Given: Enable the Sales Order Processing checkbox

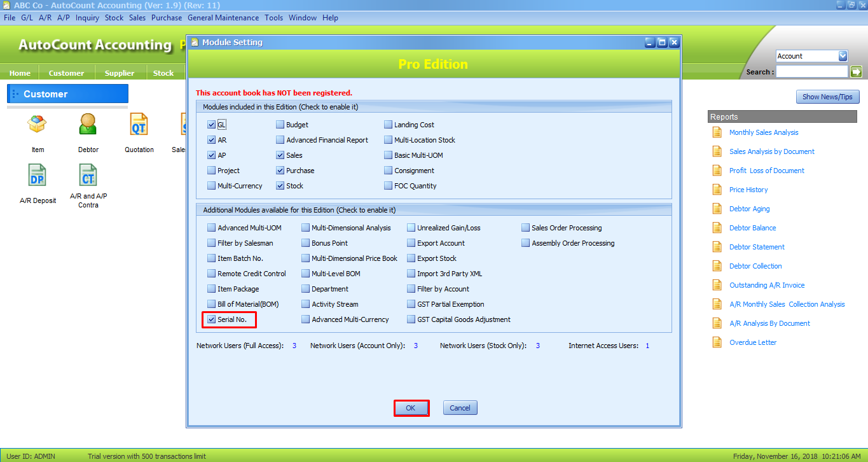Looking at the screenshot, I should [x=526, y=228].
